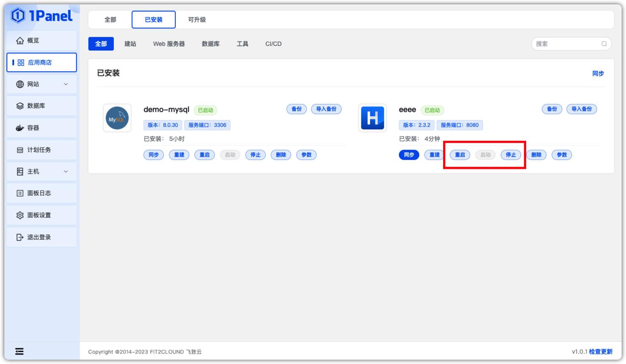Switch to the 可升级 tab
Screen dimensions: 626x364
click(x=196, y=20)
